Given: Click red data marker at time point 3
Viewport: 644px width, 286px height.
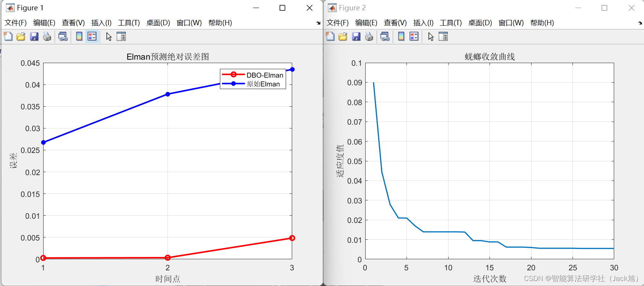Looking at the screenshot, I should [x=292, y=238].
